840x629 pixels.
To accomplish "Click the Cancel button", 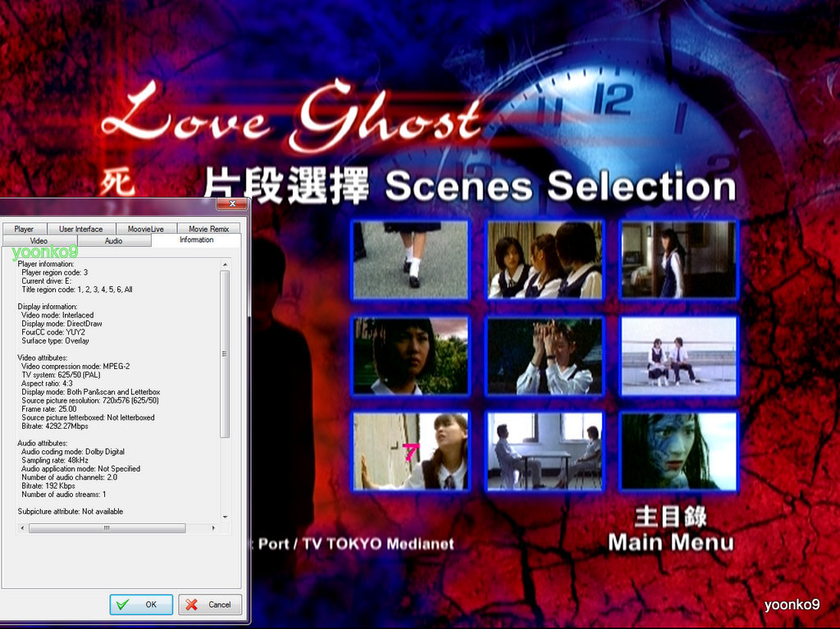I will [x=210, y=604].
